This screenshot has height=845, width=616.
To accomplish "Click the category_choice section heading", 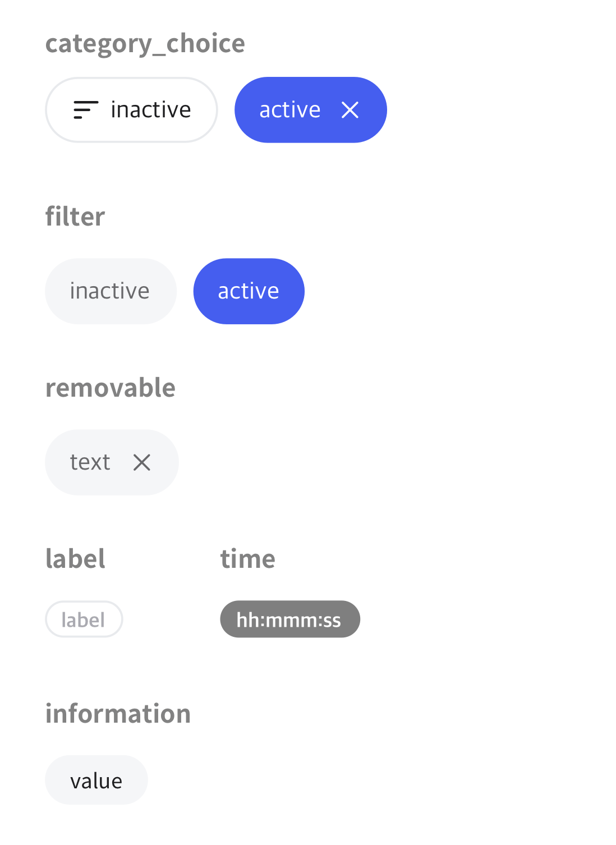I will pos(145,44).
